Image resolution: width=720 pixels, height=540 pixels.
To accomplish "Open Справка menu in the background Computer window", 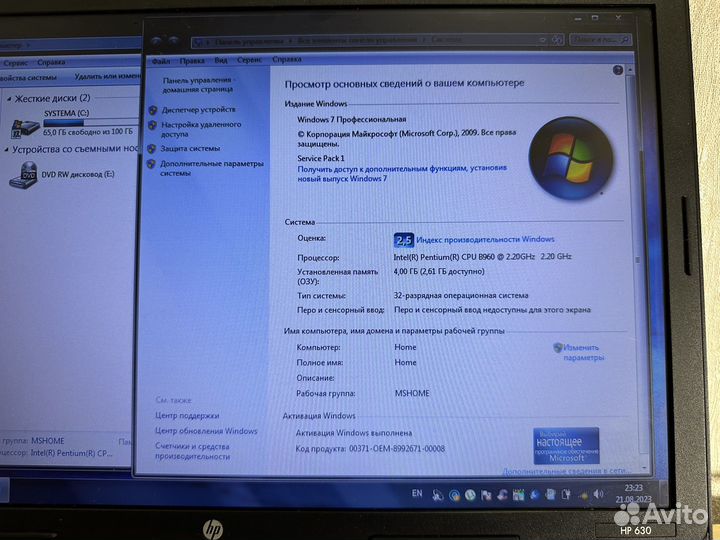I will pos(51,62).
